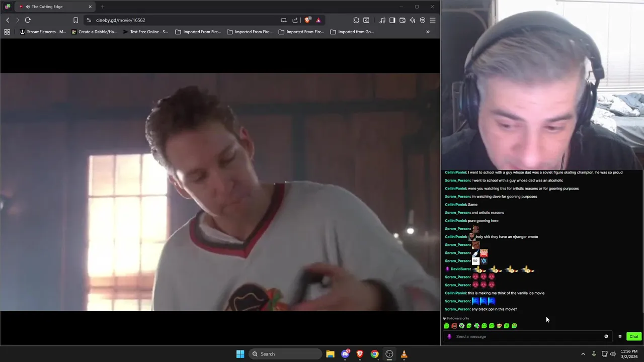Select 'holy shit they have an njranger emote'

point(507,237)
